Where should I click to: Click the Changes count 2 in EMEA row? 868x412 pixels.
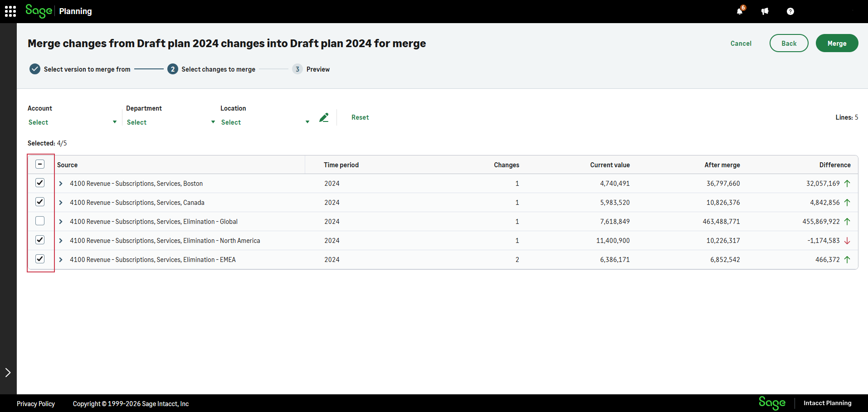(517, 260)
